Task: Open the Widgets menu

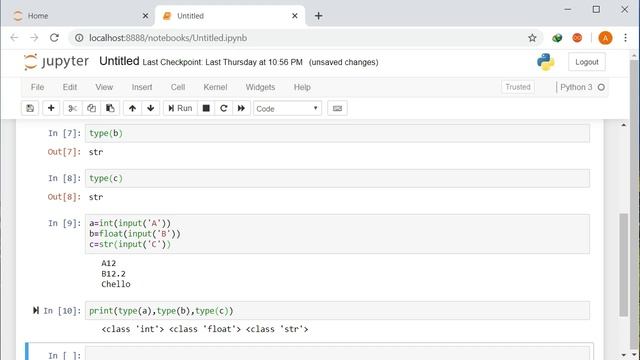Action: [x=260, y=87]
